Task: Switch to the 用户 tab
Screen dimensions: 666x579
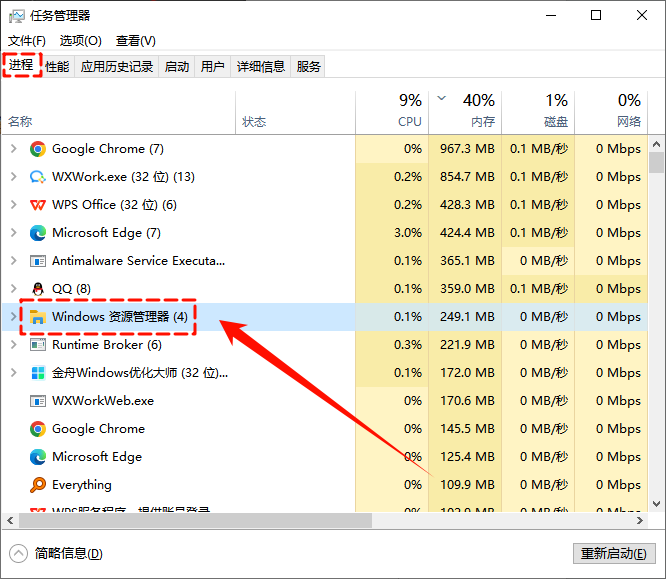Action: tap(212, 67)
